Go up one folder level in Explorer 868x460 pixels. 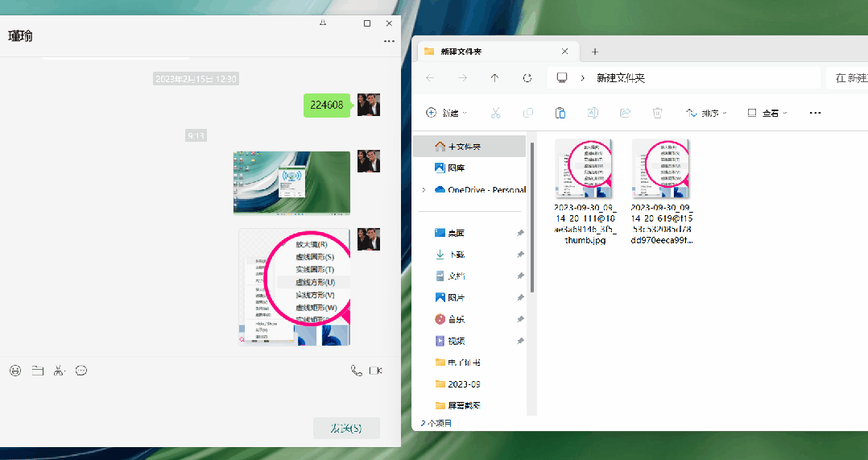(495, 78)
